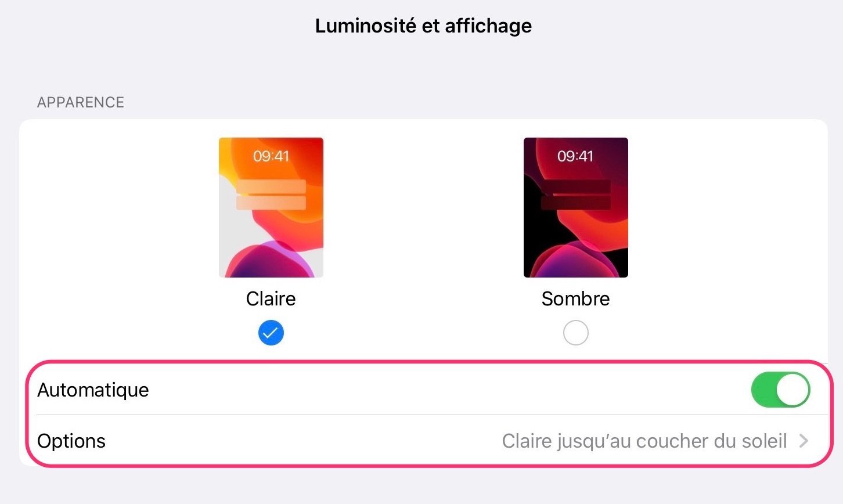843x504 pixels.
Task: Click the "Luminosité et affichage" page title
Action: point(423,26)
